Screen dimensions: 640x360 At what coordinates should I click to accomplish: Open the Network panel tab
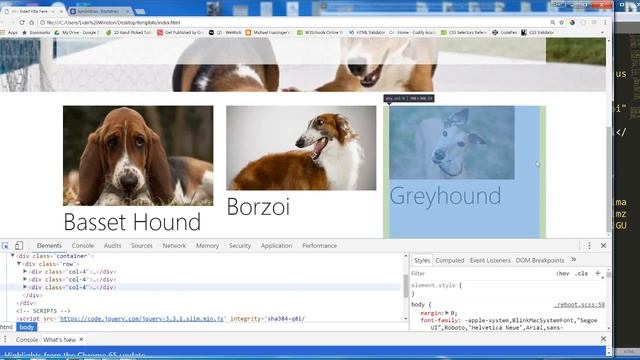[174, 246]
